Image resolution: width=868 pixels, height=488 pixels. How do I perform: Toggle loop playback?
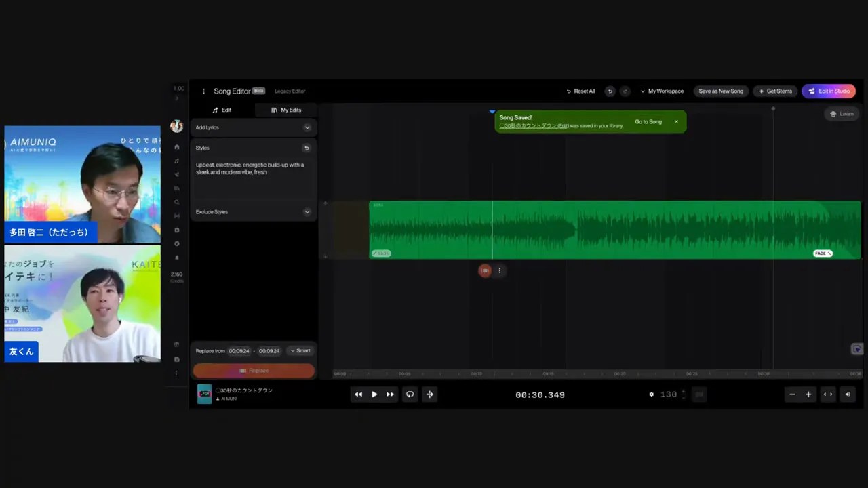[x=410, y=394]
